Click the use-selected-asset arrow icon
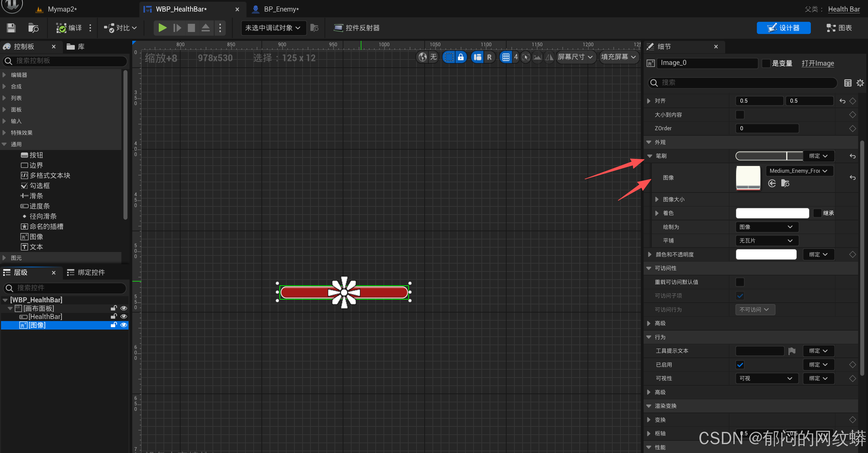Screen dimensions: 868x453 coord(772,184)
